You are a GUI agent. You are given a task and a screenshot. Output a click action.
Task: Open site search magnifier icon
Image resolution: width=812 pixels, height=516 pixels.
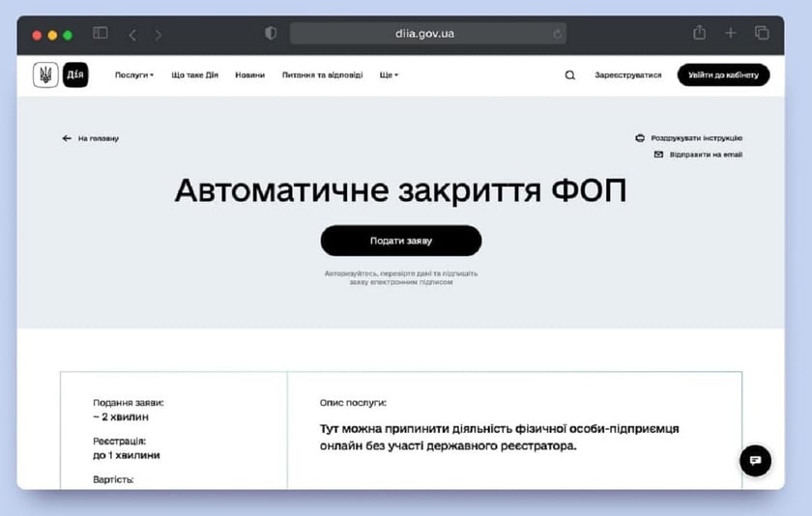click(x=569, y=75)
